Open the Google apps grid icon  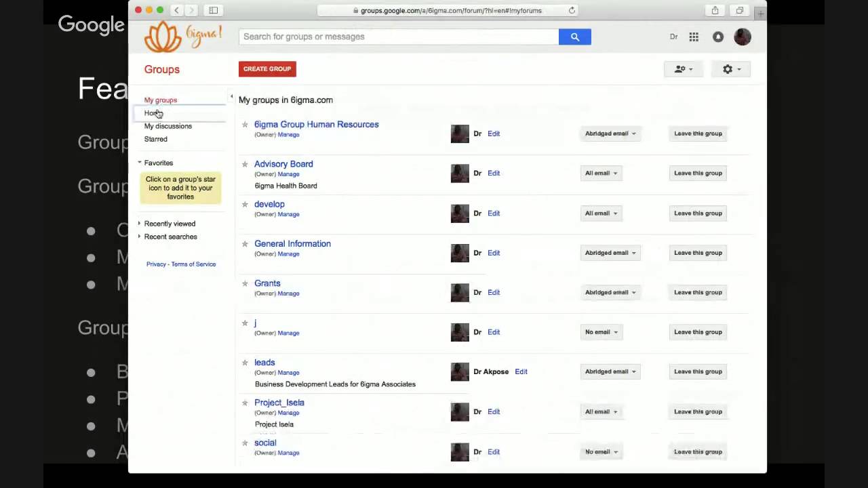[x=694, y=37]
